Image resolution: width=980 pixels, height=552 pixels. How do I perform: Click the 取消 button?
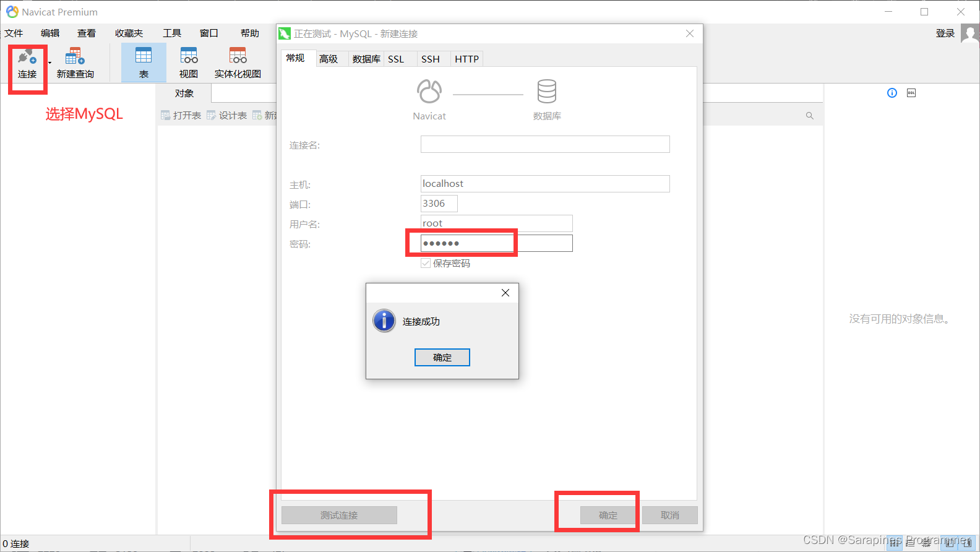(670, 515)
